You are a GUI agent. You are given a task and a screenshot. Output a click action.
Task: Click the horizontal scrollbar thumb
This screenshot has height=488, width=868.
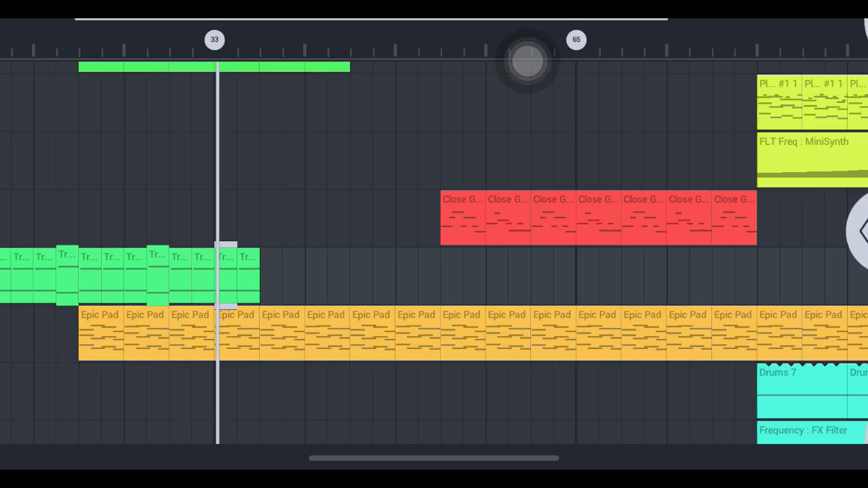click(x=434, y=458)
